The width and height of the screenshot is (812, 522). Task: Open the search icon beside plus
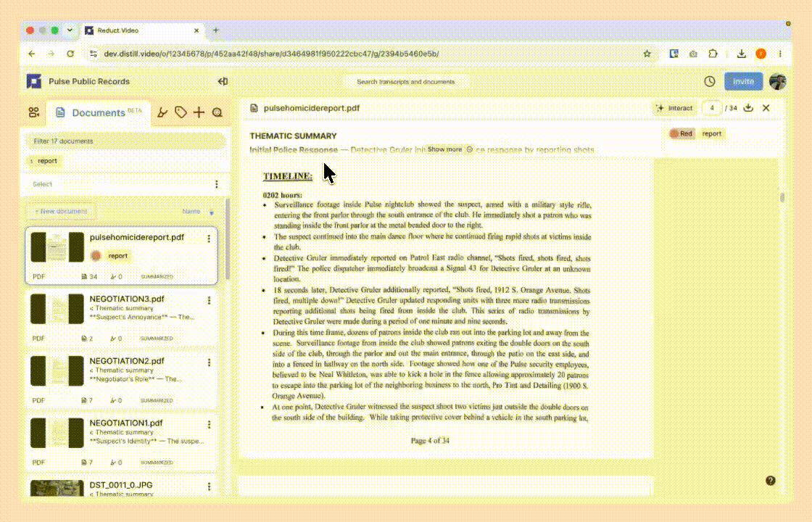(217, 112)
